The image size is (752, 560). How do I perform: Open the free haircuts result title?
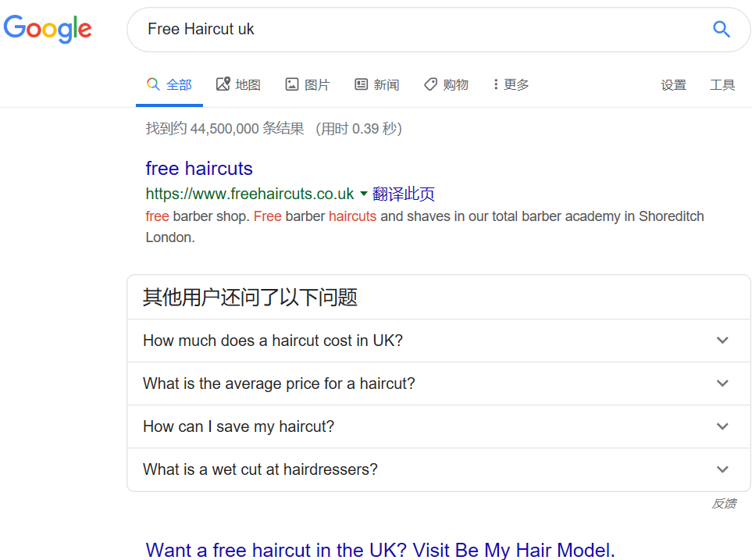199,169
